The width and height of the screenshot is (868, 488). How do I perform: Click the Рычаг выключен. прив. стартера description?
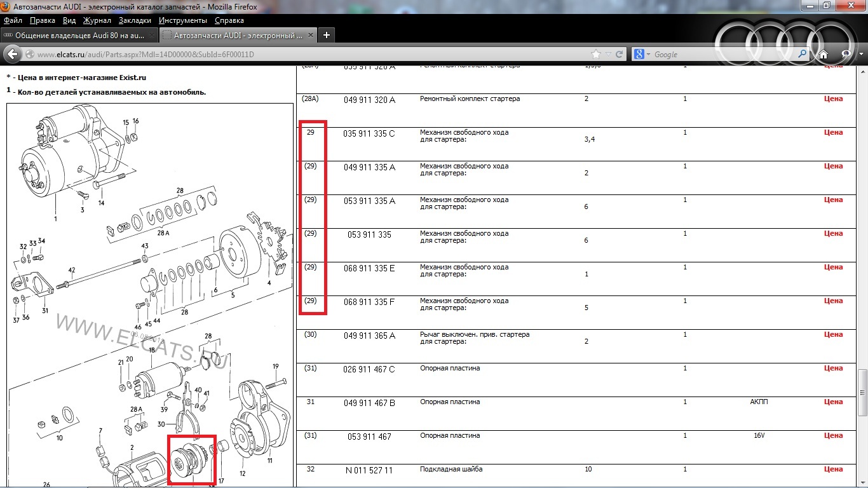(475, 338)
